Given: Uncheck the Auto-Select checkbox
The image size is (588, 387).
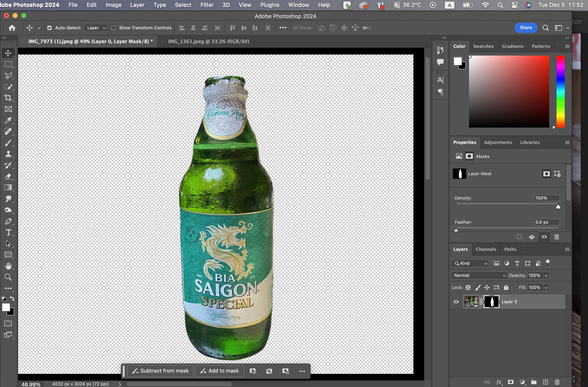Looking at the screenshot, I should click(49, 28).
